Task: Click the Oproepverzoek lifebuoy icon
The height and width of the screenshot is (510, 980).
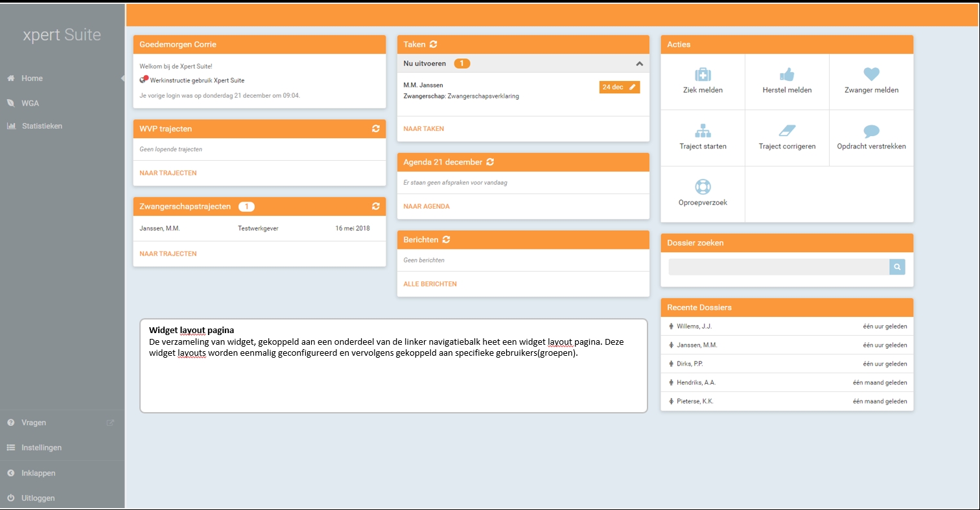Action: coord(703,187)
